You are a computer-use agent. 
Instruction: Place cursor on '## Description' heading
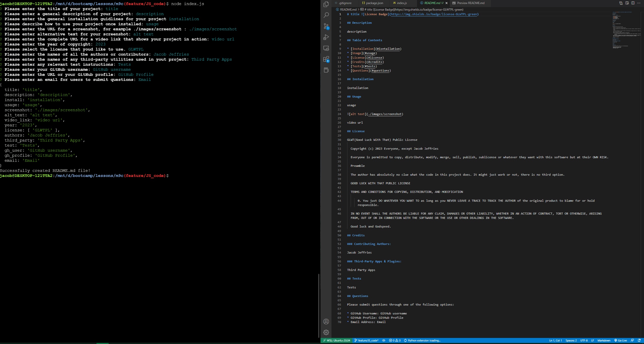(359, 23)
